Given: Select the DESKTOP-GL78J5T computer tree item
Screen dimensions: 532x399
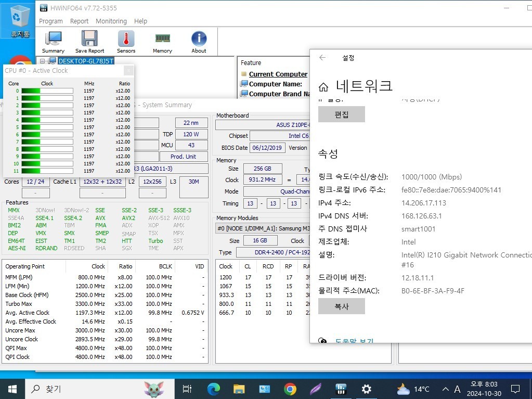Looking at the screenshot, I should [86, 61].
